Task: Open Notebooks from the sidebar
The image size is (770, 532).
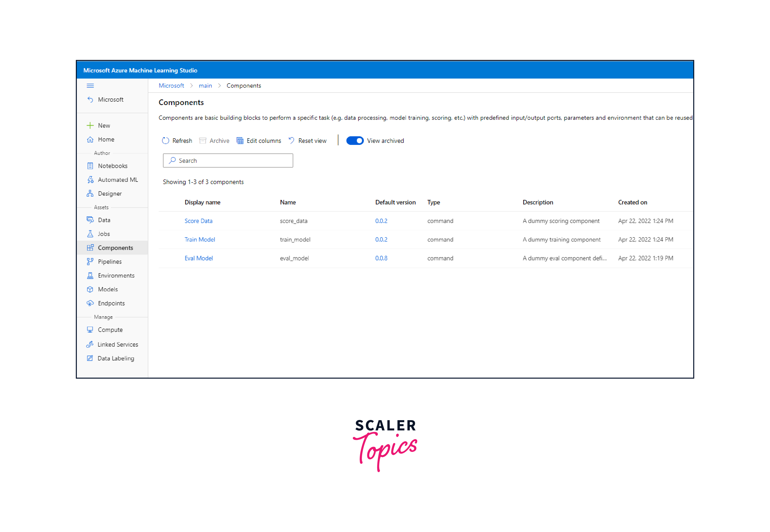Action: [x=112, y=166]
